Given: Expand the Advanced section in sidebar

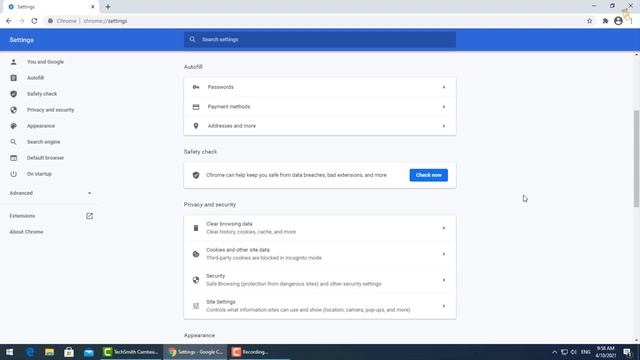Looking at the screenshot, I should [x=50, y=193].
